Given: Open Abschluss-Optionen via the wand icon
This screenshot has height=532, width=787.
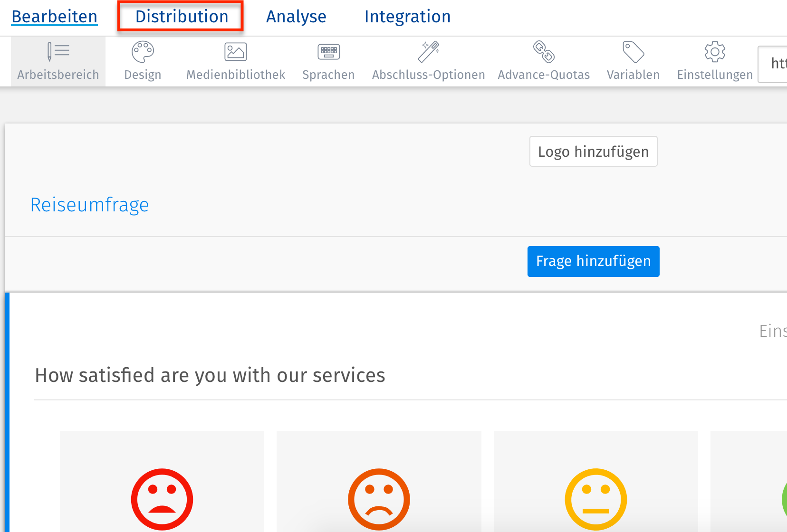Looking at the screenshot, I should [x=428, y=61].
